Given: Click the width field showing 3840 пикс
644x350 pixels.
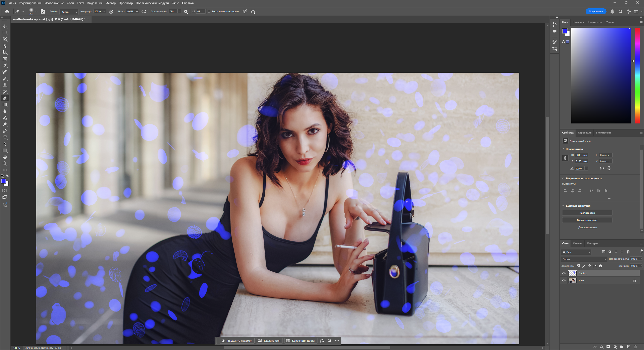Looking at the screenshot, I should click(x=582, y=155).
